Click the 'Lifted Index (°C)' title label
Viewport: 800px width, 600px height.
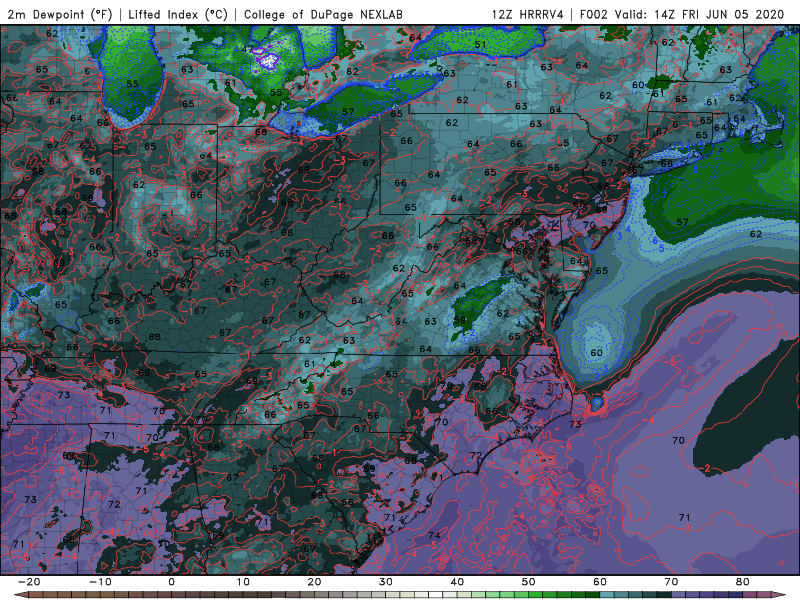pyautogui.click(x=178, y=14)
